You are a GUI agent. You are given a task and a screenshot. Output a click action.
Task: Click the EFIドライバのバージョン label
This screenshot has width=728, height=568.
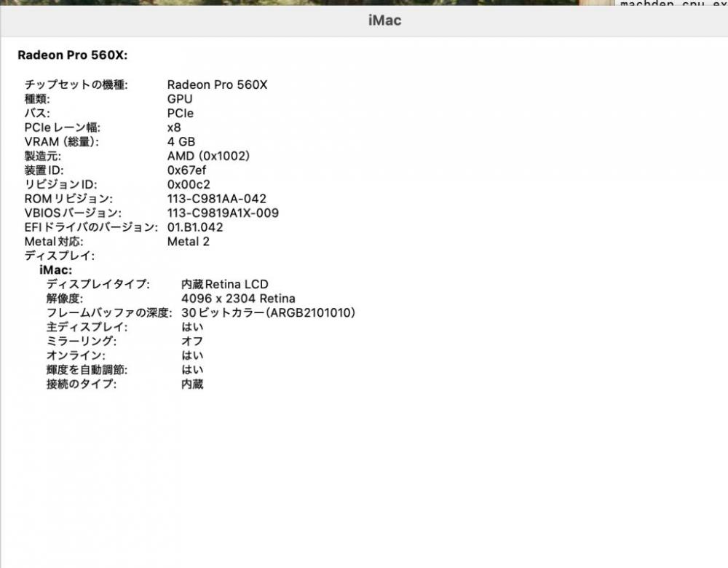pos(91,228)
